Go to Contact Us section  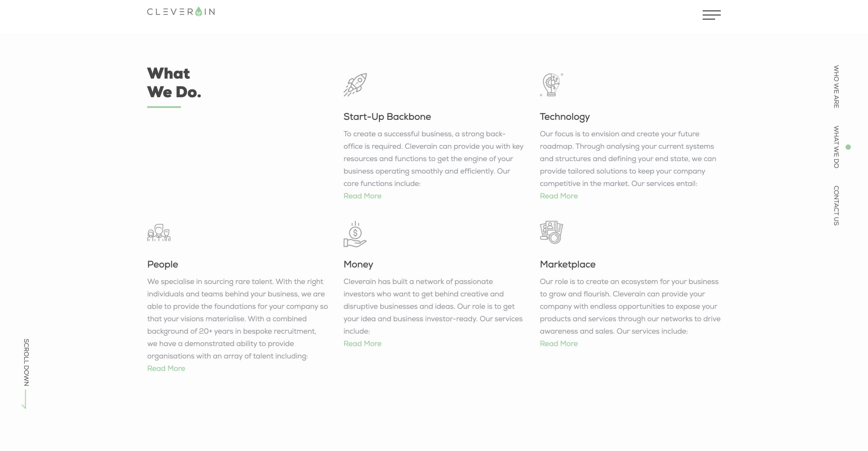836,205
